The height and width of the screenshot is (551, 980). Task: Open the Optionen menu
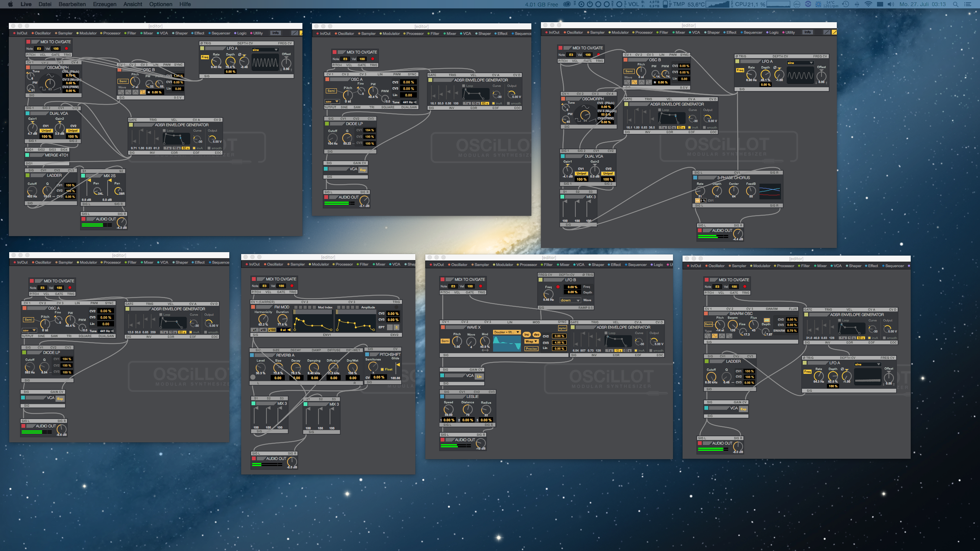tap(160, 4)
